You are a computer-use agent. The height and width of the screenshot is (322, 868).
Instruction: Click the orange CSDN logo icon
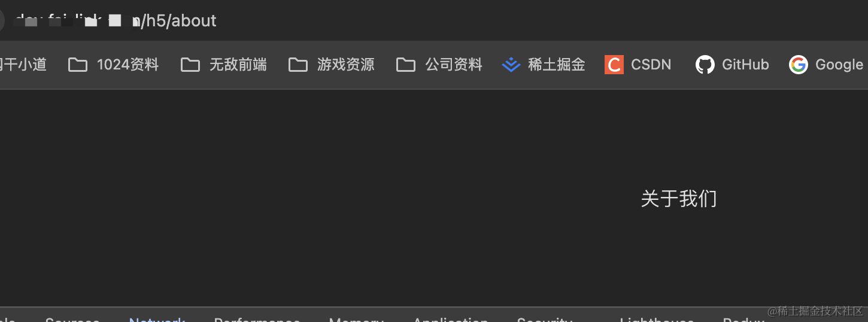click(614, 65)
